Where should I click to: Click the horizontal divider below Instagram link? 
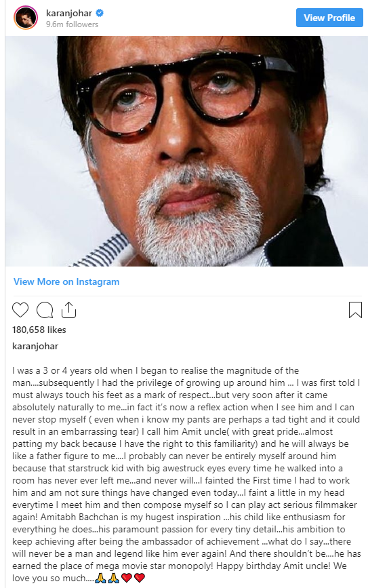tap(187, 296)
